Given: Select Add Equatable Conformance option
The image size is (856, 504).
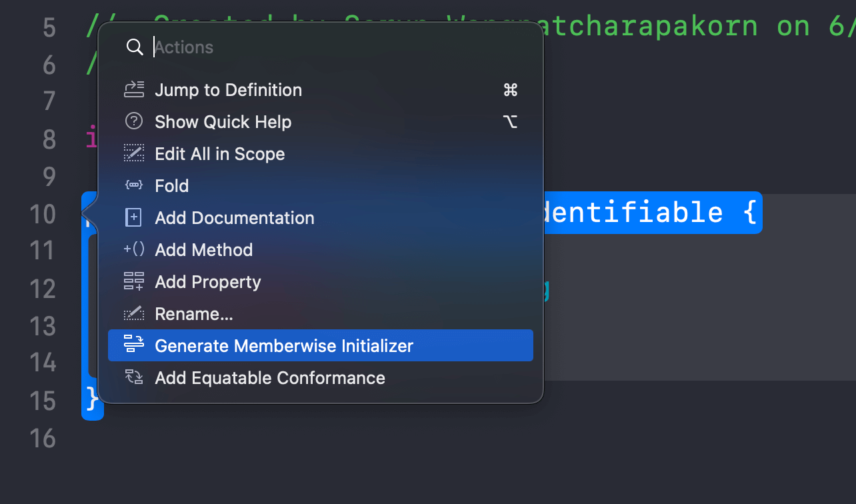Looking at the screenshot, I should pyautogui.click(x=270, y=378).
